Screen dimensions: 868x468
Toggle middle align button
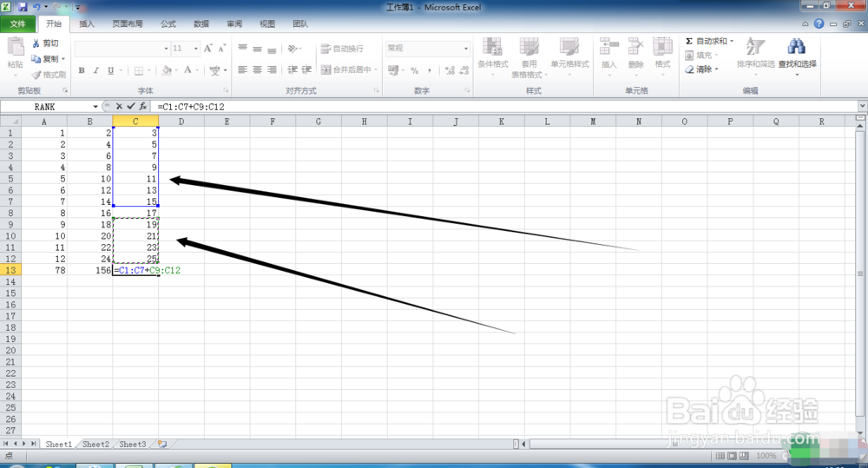coord(257,48)
